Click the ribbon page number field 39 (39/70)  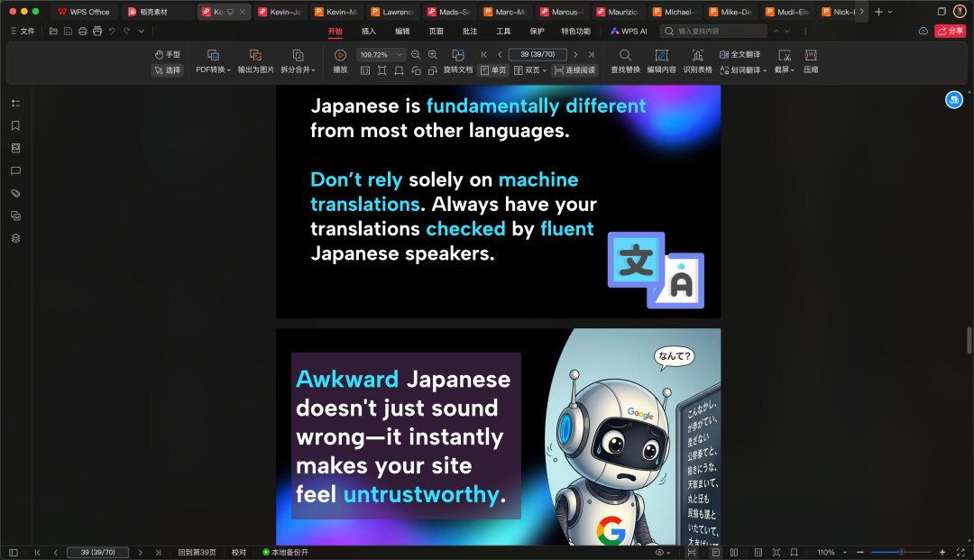(538, 55)
